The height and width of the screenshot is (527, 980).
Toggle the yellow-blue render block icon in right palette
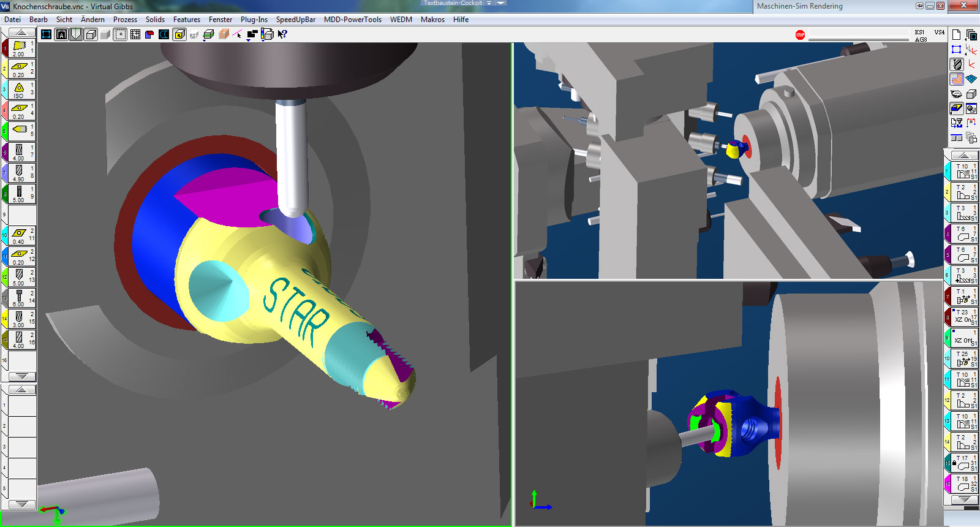tap(957, 108)
